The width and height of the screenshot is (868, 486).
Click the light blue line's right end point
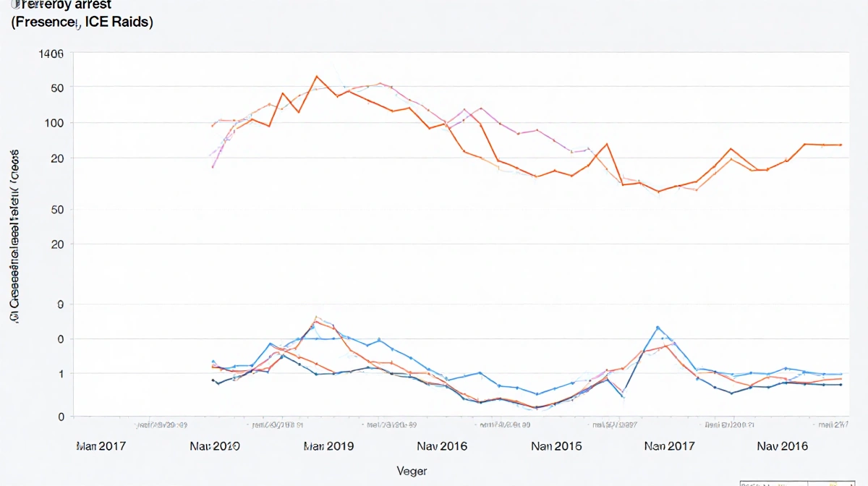(x=841, y=374)
